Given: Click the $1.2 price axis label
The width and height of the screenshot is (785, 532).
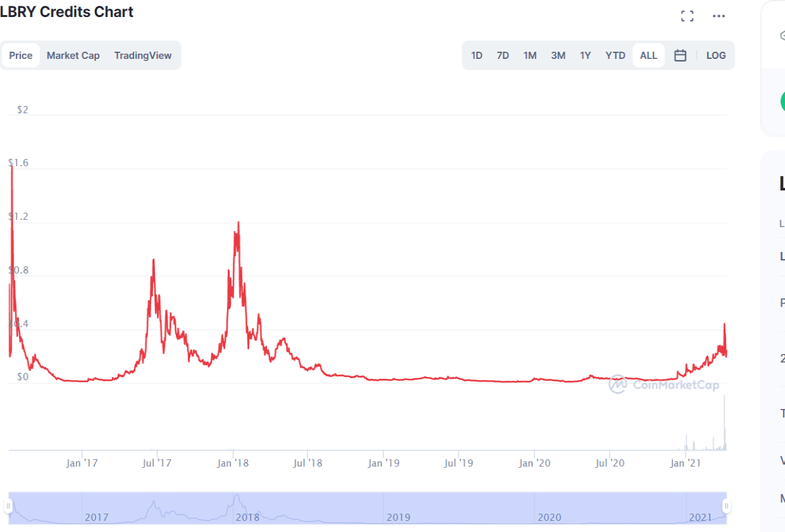Looking at the screenshot, I should (x=18, y=217).
